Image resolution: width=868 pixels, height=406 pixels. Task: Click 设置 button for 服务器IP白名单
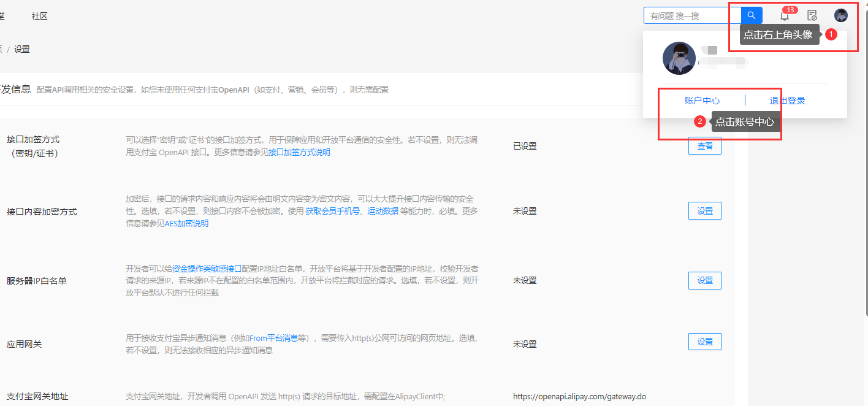[704, 280]
